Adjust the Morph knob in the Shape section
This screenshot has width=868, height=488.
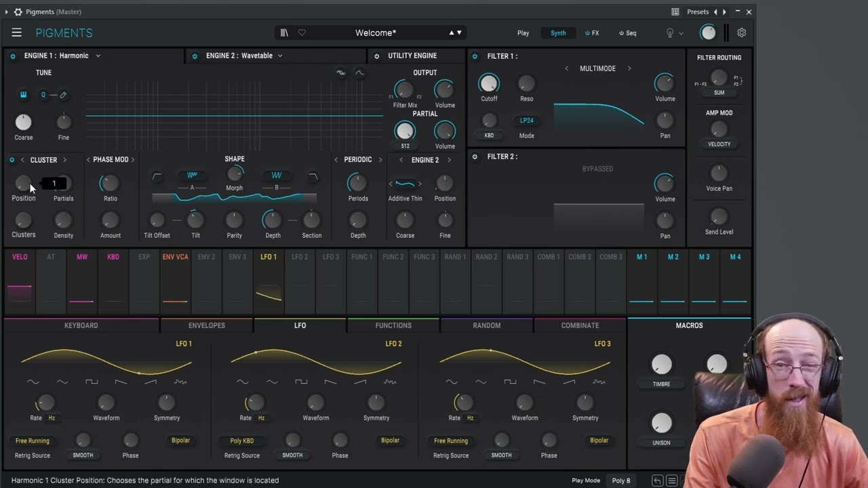click(235, 174)
